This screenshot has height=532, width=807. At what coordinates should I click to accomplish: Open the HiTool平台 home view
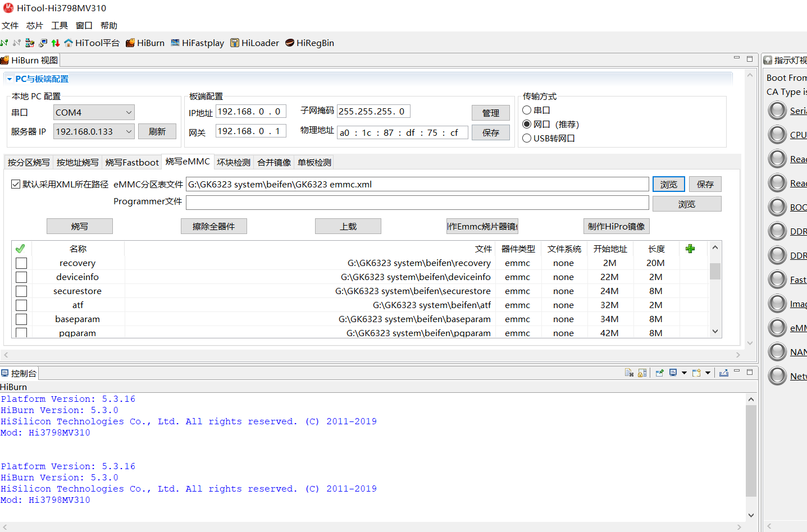(92, 43)
